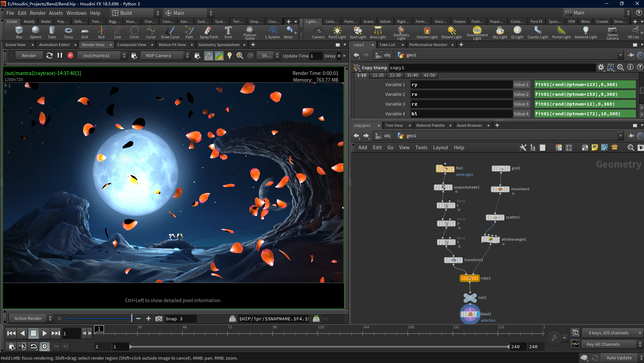Click the Value 1 expression field for Variable ry
The image size is (644, 363).
(x=584, y=84)
